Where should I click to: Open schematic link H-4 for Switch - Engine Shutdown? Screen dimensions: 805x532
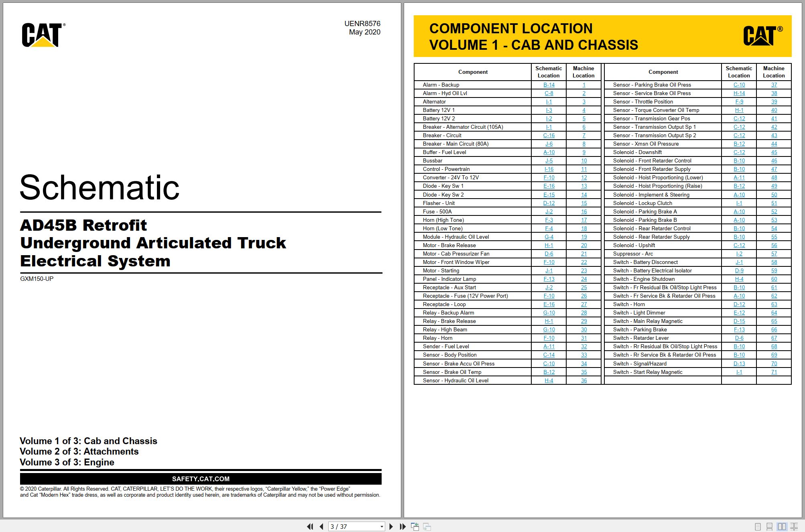tap(739, 279)
